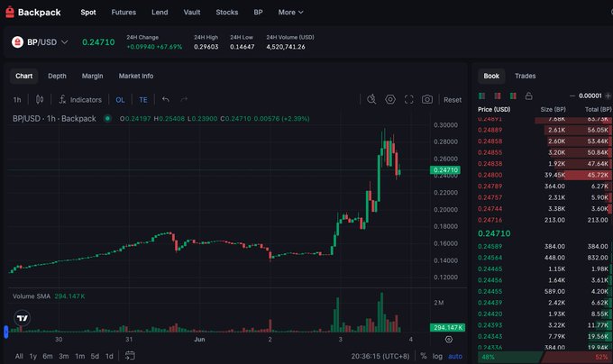Image resolution: width=613 pixels, height=364 pixels.
Task: Open the Indicators menu
Action: point(80,100)
